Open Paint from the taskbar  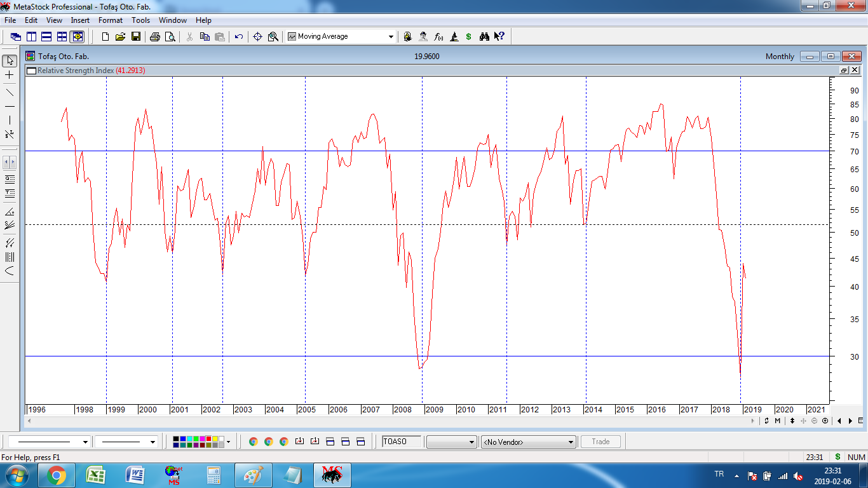pyautogui.click(x=253, y=475)
